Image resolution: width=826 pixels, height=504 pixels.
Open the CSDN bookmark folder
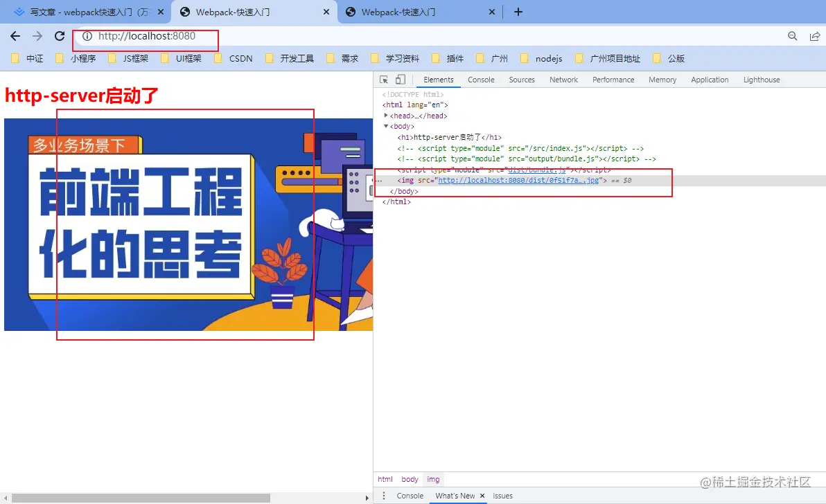(x=234, y=58)
